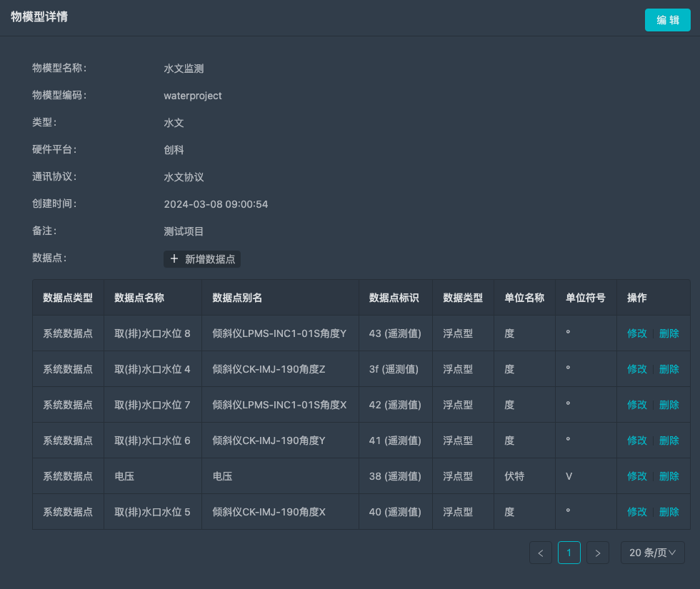Click 删除 for 取(排)水口水位 6

click(669, 441)
